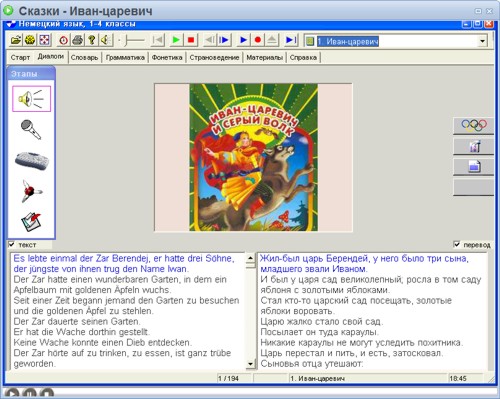Switch to the Словарь tab
Image resolution: width=500 pixels, height=399 pixels.
click(x=84, y=57)
